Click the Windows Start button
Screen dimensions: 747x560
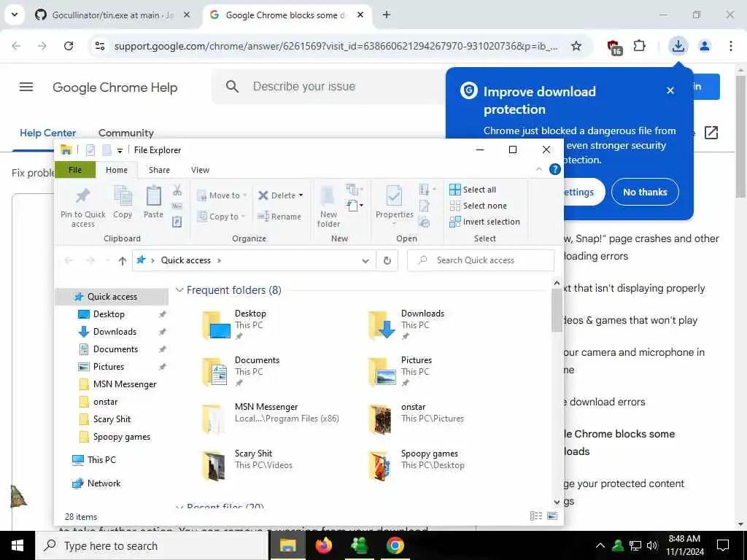click(x=18, y=545)
